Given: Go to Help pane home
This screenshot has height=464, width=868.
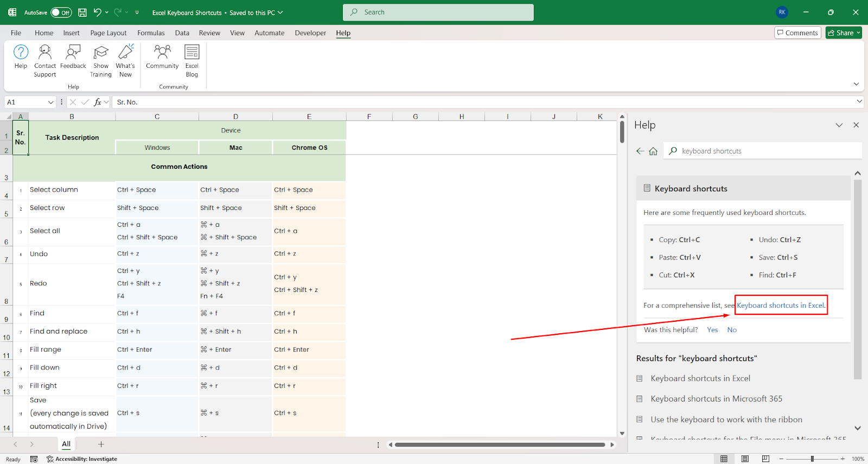Looking at the screenshot, I should pos(653,151).
